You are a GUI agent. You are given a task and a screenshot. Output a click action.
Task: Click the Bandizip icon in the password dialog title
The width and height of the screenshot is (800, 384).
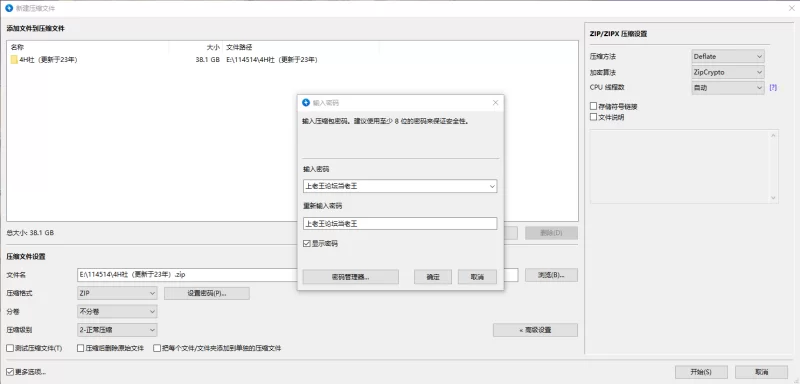[306, 103]
